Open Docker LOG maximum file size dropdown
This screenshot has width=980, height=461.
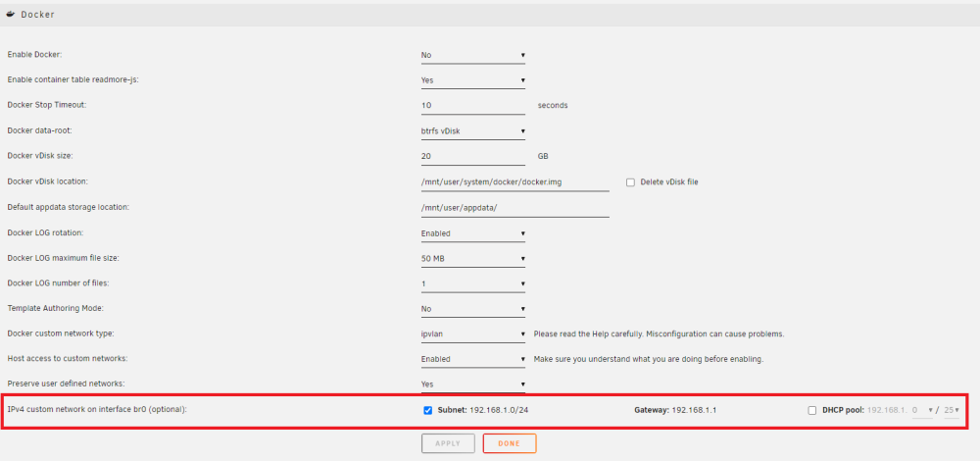(473, 258)
